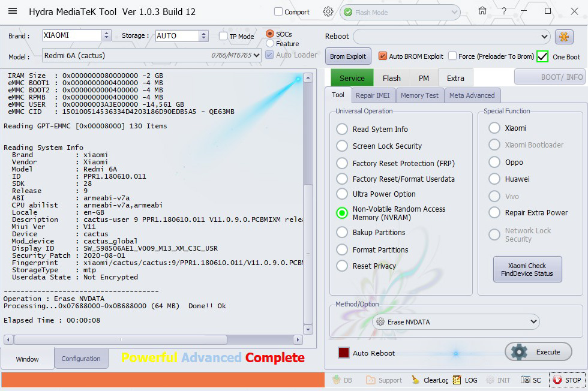This screenshot has width=588, height=391.
Task: Click Xiaomi Check FindDevice Status button
Action: tap(527, 270)
